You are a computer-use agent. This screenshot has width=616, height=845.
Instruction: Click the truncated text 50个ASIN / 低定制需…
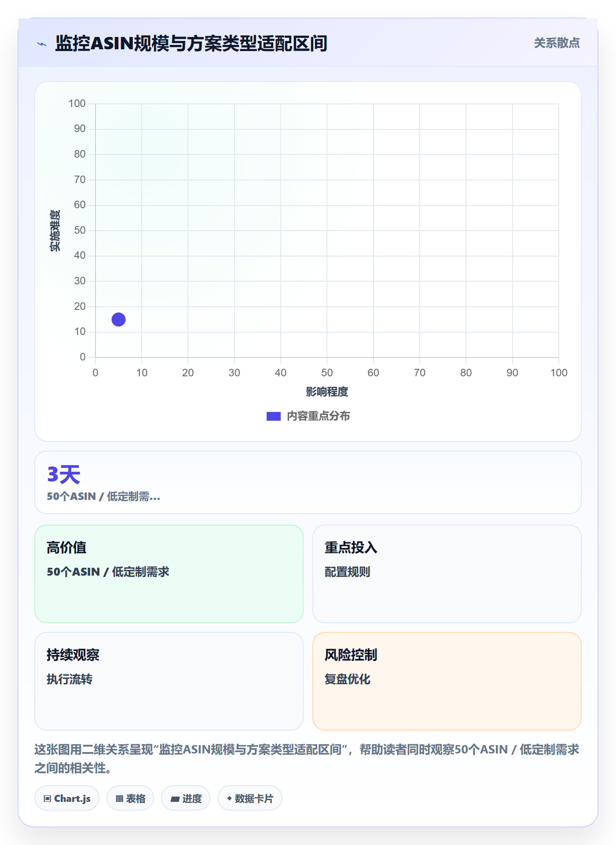(x=103, y=496)
